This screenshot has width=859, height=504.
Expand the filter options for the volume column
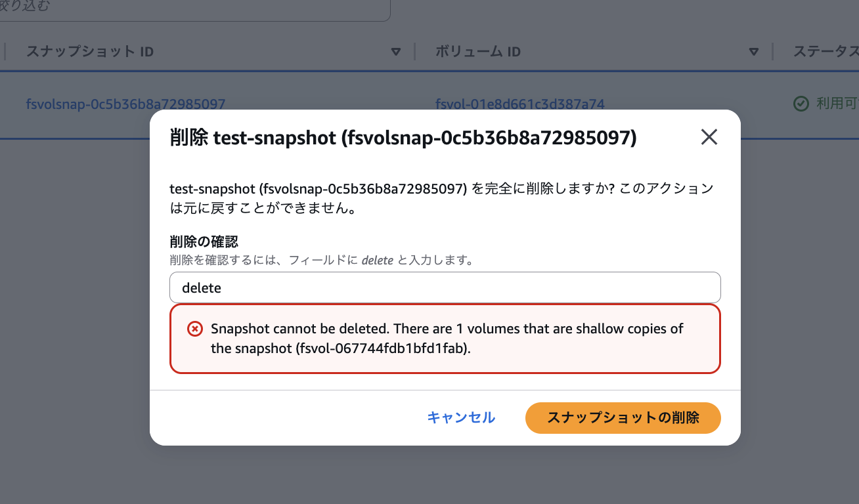[754, 51]
